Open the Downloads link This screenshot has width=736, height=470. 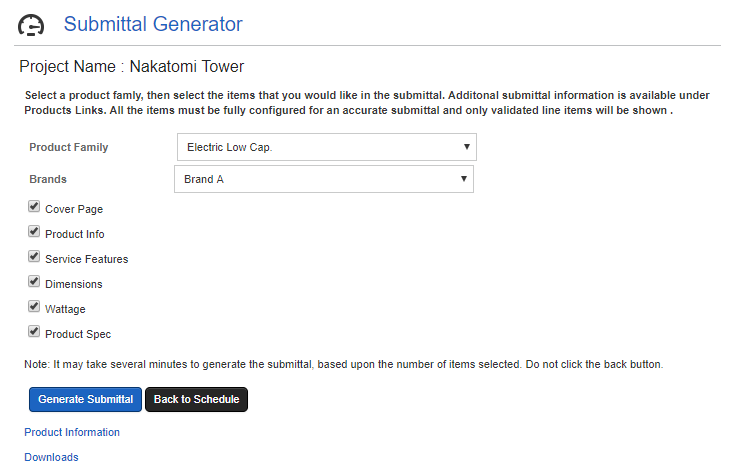[x=51, y=457]
